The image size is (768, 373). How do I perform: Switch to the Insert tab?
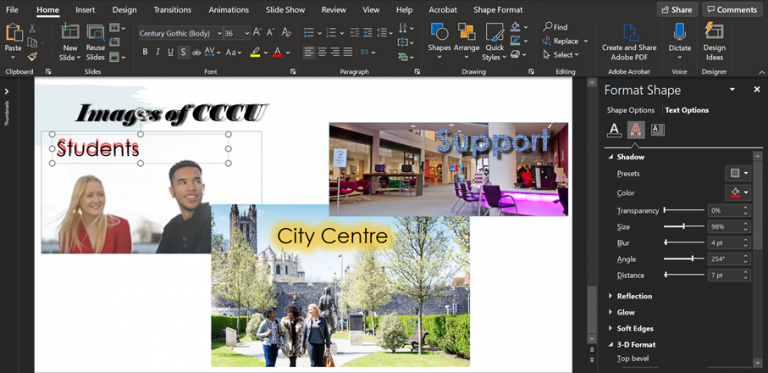point(85,10)
